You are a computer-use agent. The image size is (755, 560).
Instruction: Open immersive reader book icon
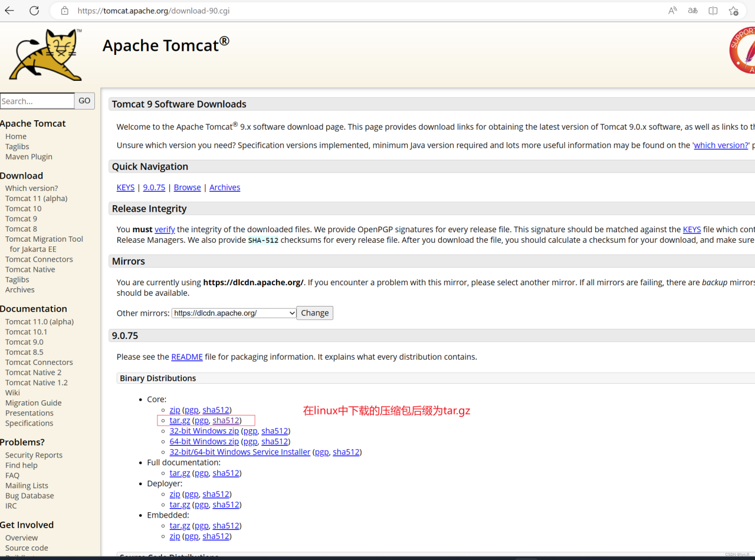click(713, 11)
